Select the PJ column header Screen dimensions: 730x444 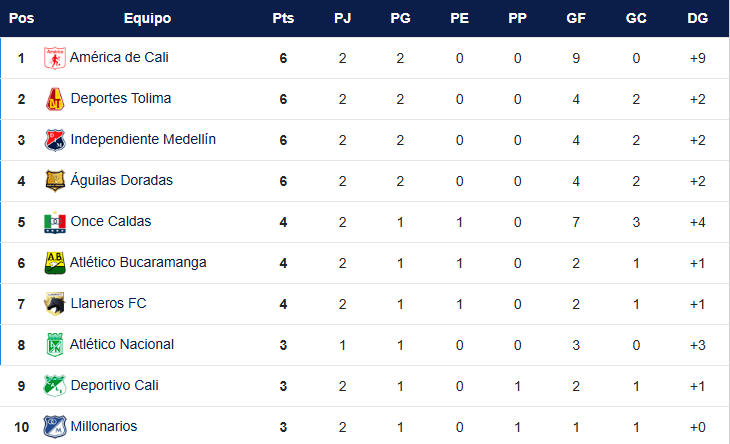pos(343,18)
